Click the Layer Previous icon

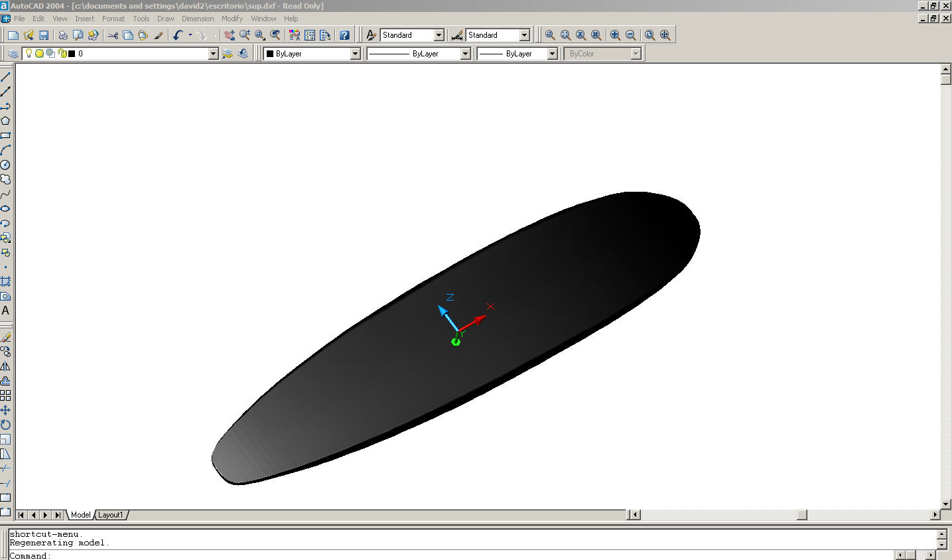pos(243,54)
